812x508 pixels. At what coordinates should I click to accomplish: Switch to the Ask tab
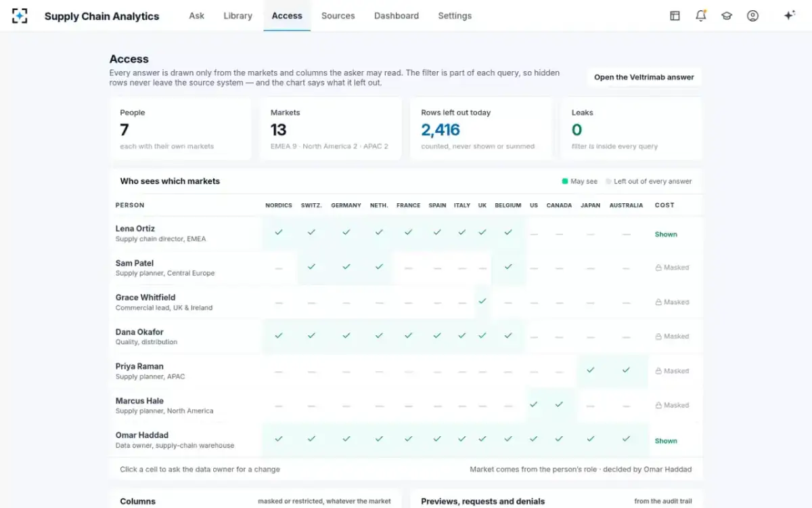(x=197, y=16)
